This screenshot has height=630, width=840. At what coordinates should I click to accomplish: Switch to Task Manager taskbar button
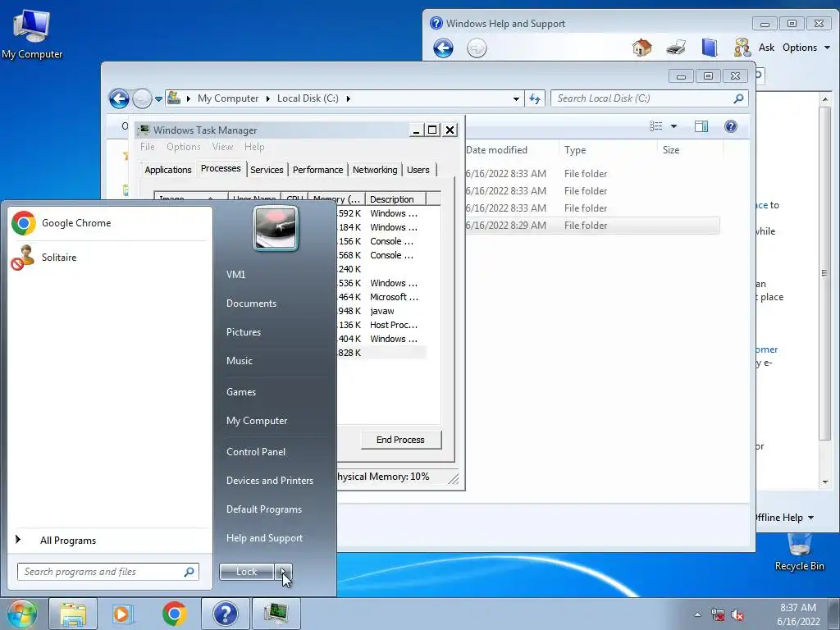[x=276, y=614]
